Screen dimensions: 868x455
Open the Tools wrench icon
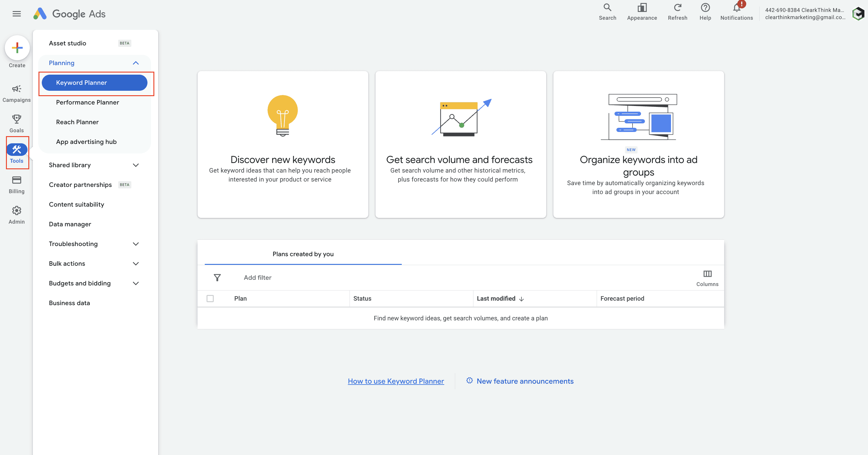[x=17, y=150]
